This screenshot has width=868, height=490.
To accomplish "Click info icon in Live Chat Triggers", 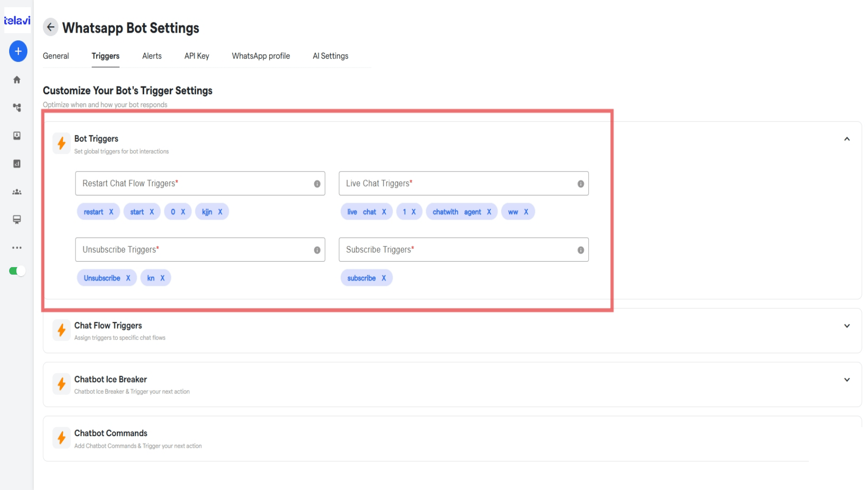I will (581, 184).
